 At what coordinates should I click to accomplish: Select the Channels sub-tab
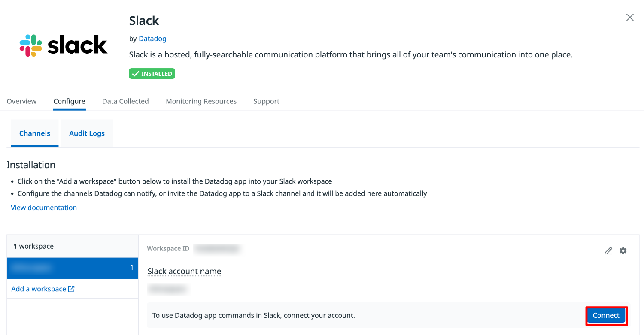pos(35,133)
